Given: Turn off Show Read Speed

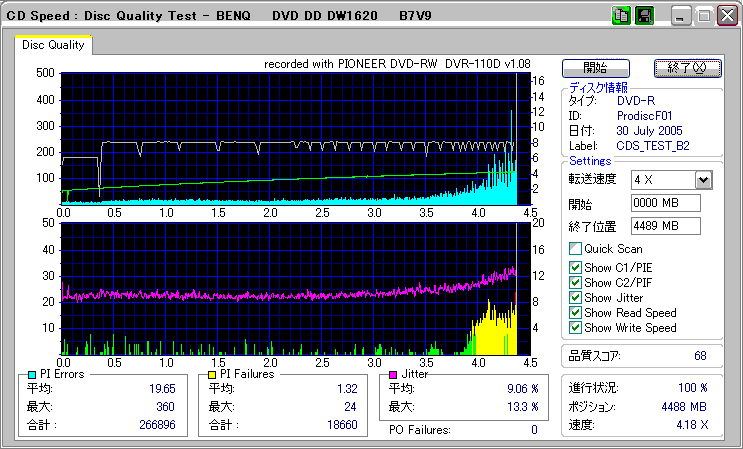Looking at the screenshot, I should (575, 312).
